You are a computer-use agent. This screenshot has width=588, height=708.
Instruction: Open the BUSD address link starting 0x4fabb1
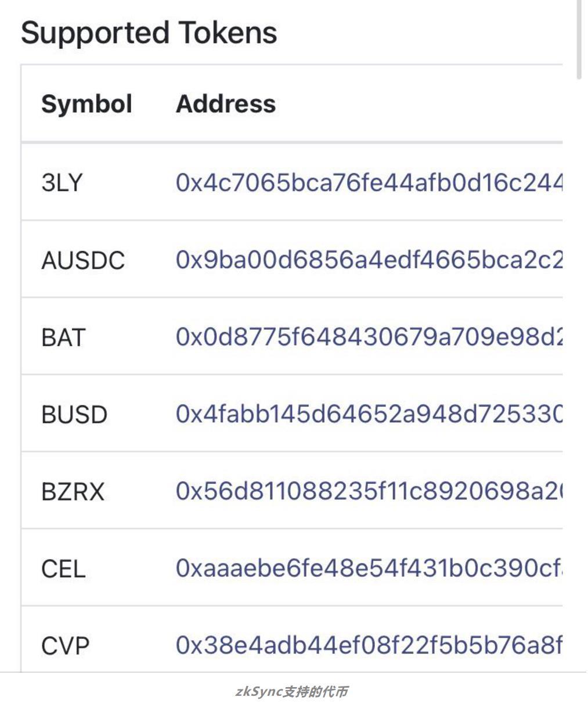coord(369,414)
